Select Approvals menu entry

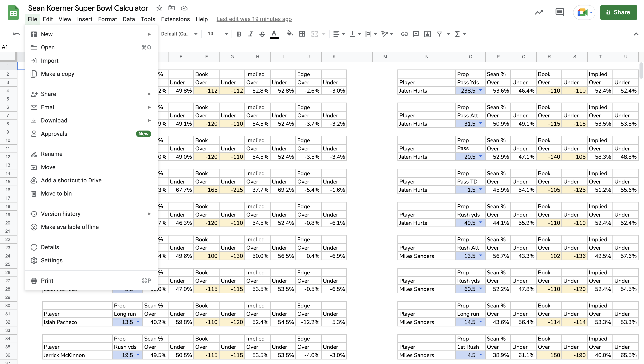tap(91, 134)
